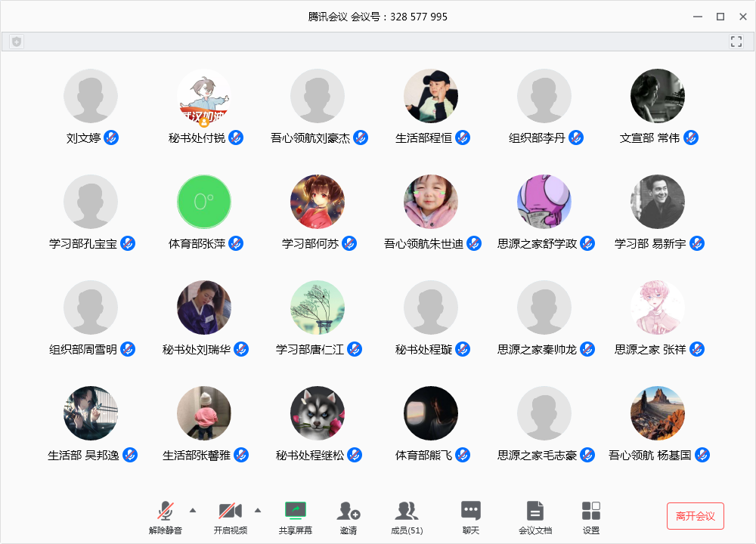Expand video options arrow beside 开启视频
The width and height of the screenshot is (756, 544).
(258, 510)
